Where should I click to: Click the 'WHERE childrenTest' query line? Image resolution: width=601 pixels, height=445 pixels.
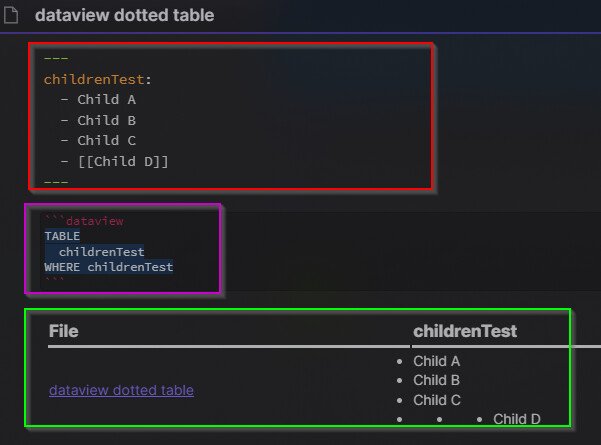pos(108,267)
